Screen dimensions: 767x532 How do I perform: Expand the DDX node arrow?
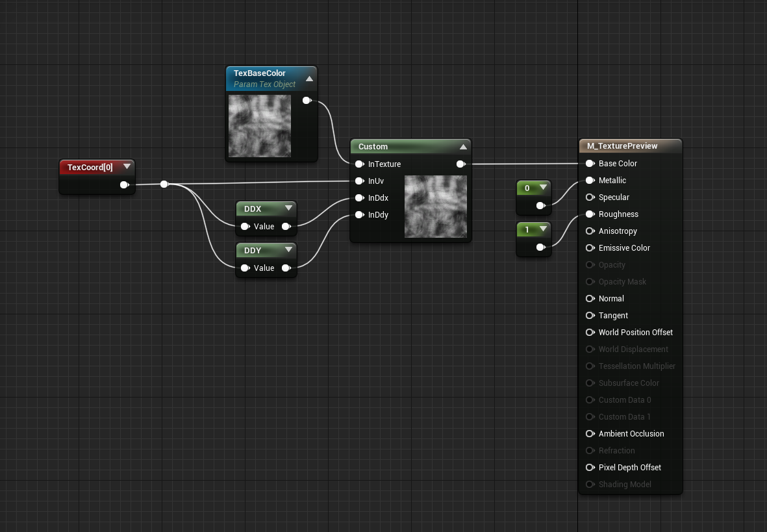[288, 208]
